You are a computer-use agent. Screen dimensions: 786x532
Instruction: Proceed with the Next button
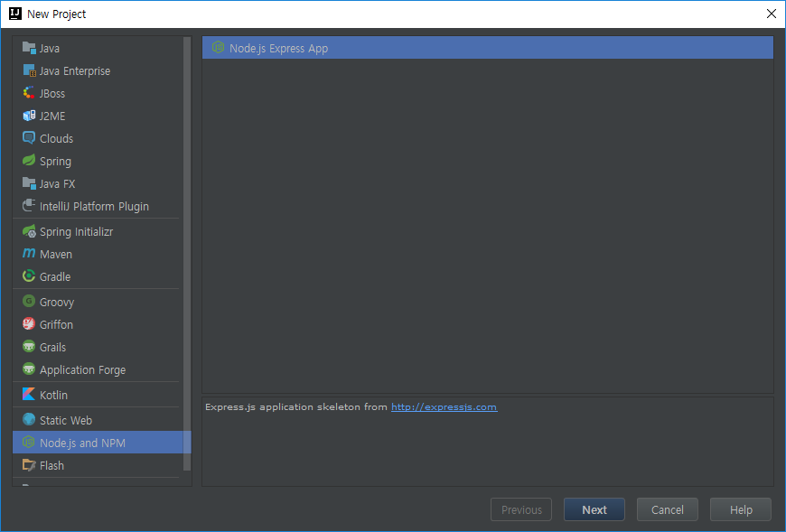[x=594, y=509]
